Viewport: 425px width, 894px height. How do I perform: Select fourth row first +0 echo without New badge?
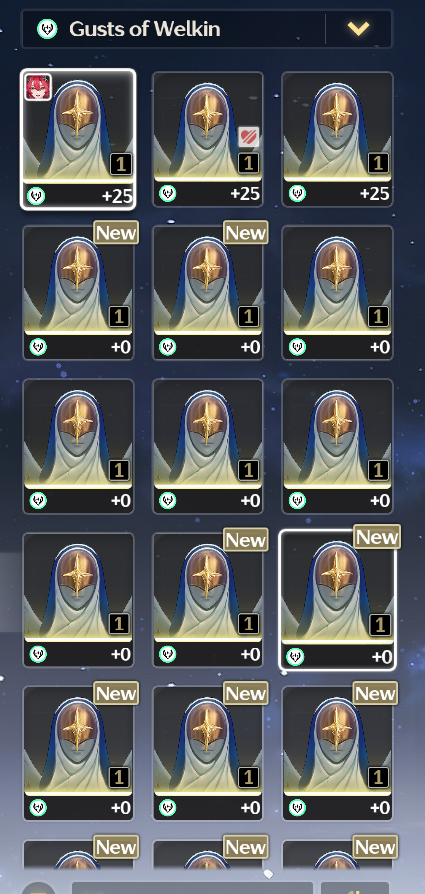(x=78, y=600)
